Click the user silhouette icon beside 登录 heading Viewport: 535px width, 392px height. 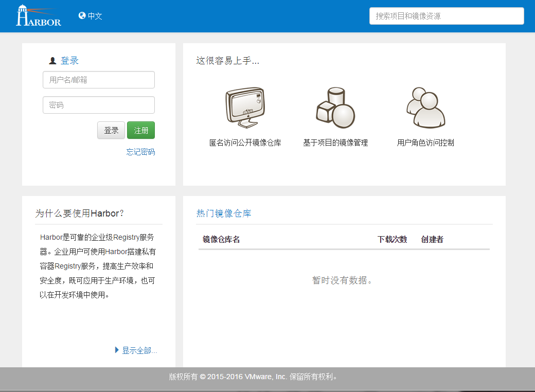click(x=52, y=61)
